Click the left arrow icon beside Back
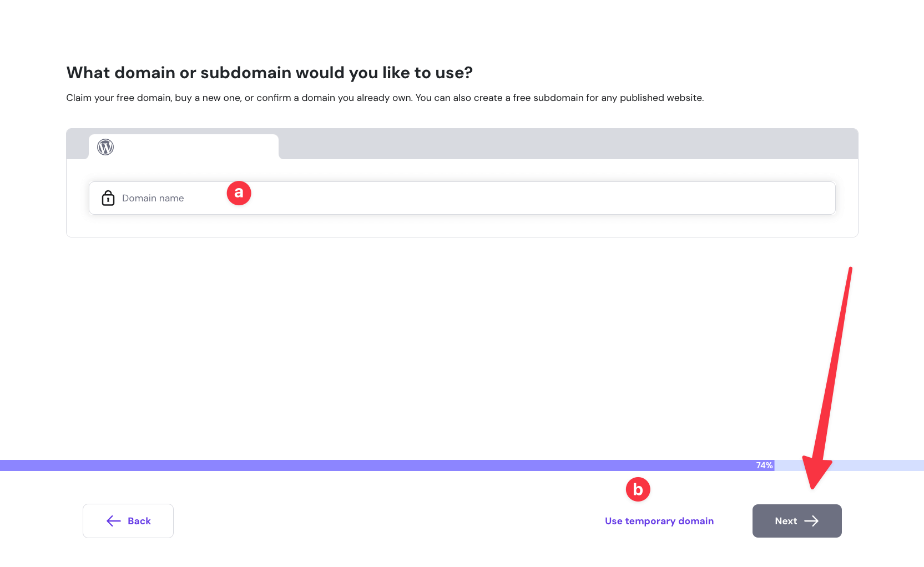The height and width of the screenshot is (567, 924). [114, 521]
